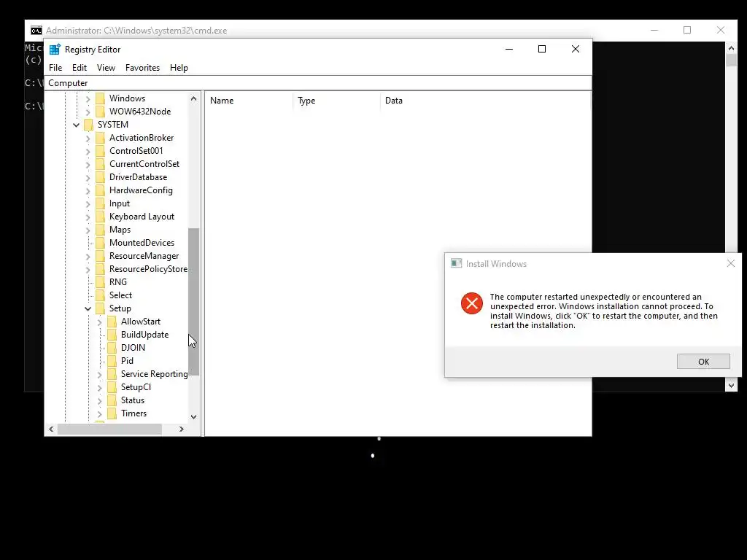Open the File menu
The height and width of the screenshot is (560, 747).
(x=55, y=68)
